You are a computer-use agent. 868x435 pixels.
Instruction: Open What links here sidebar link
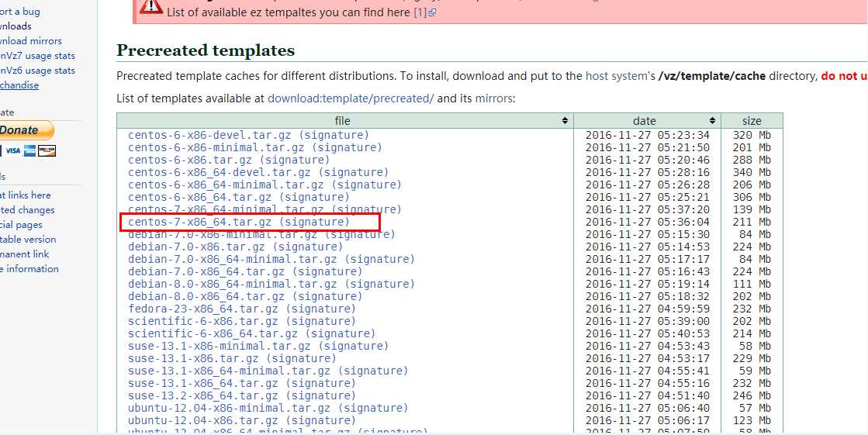(x=25, y=195)
